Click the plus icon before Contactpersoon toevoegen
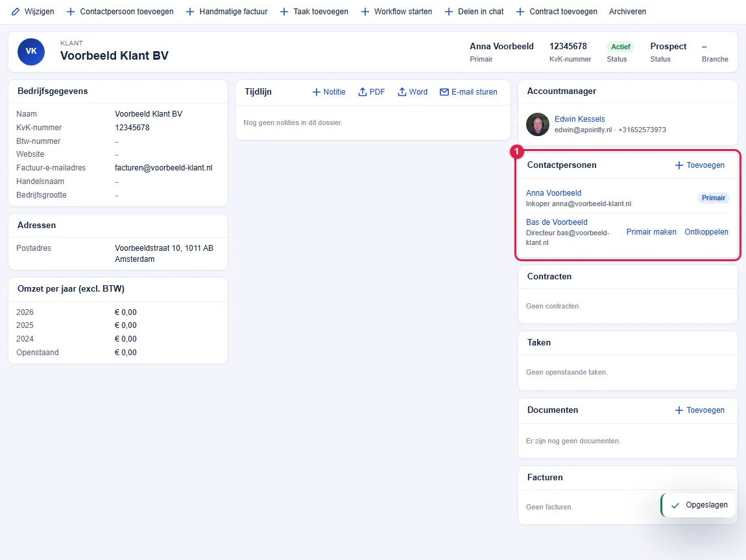746x560 pixels. [x=71, y=12]
